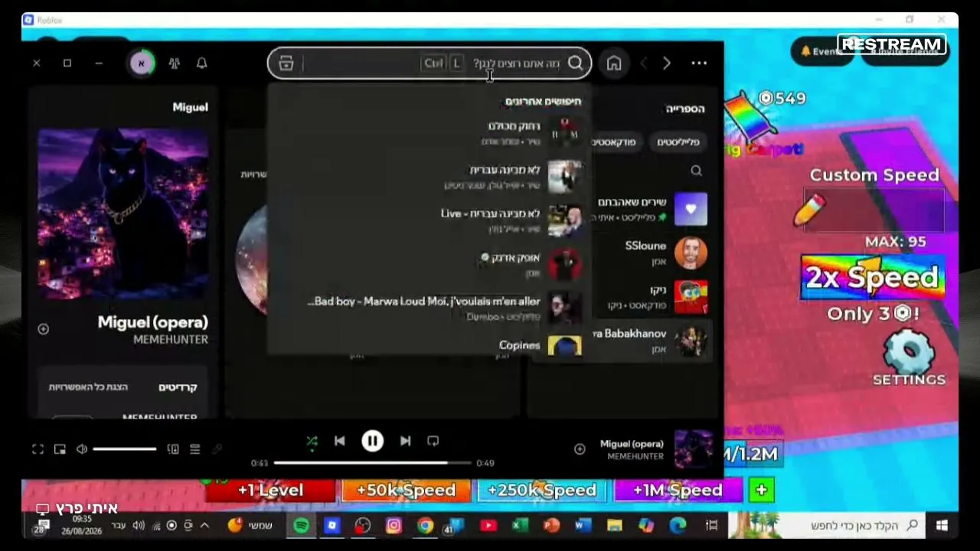The height and width of the screenshot is (551, 980).
Task: Open the שירים שאהבתם liked songs playlist
Action: [x=651, y=209]
